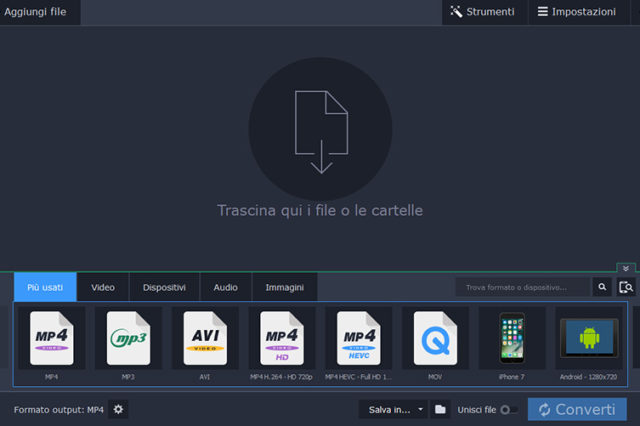Select the MP4 format icon
The height and width of the screenshot is (426, 640).
tap(51, 338)
